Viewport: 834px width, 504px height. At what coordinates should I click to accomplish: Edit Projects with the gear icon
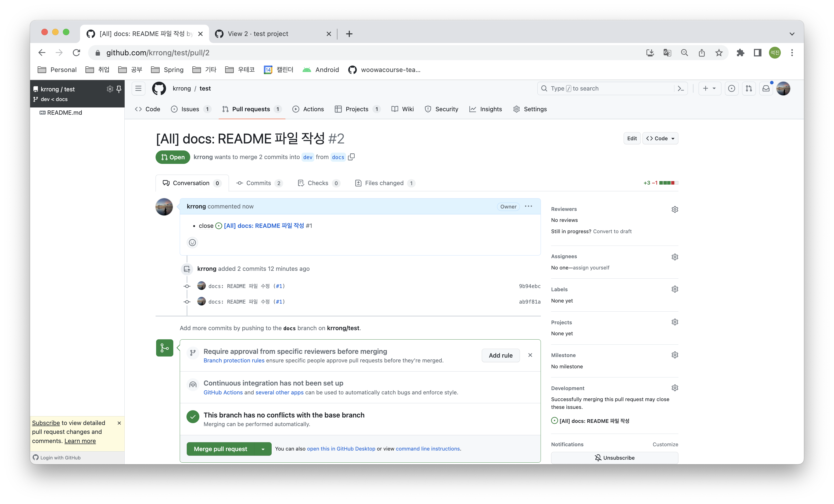click(x=675, y=322)
